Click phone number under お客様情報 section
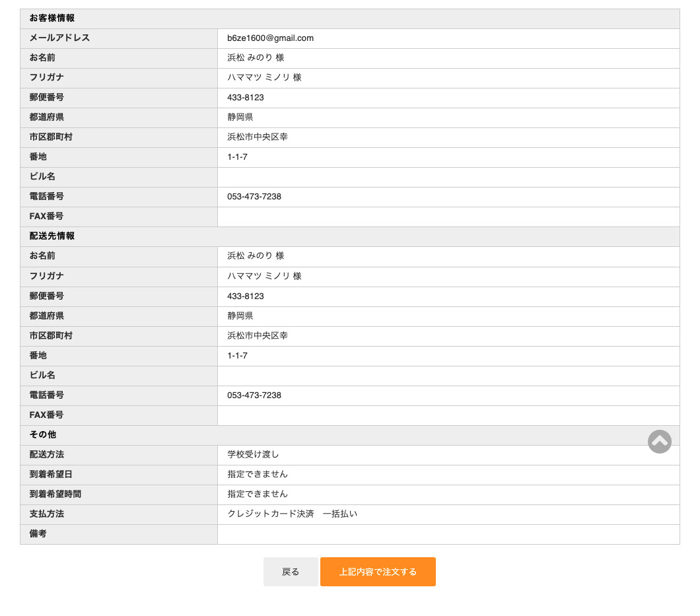Image resolution: width=700 pixels, height=616 pixels. click(x=254, y=197)
